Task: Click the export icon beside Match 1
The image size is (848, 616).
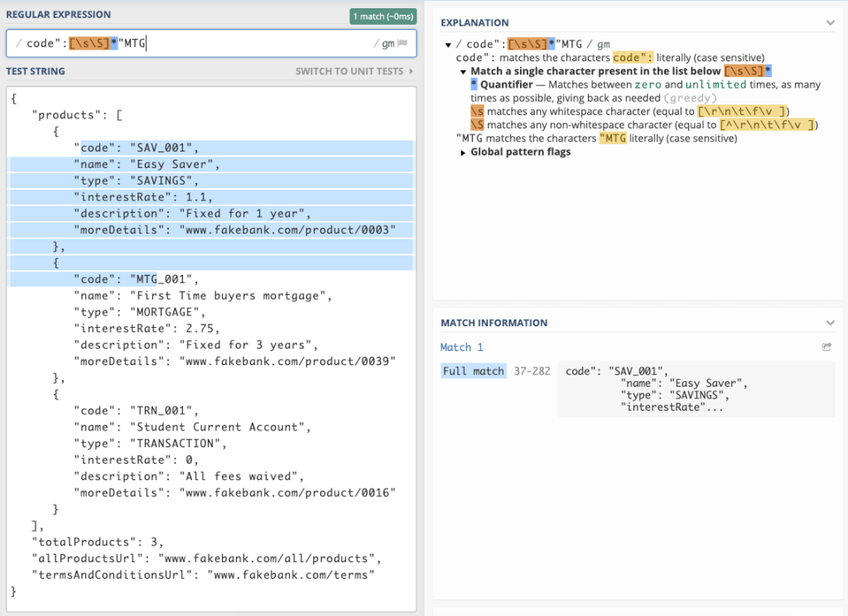Action: click(826, 347)
